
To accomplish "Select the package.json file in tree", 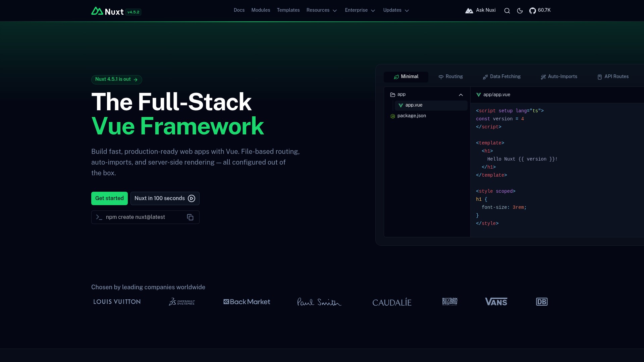I will click(x=427, y=116).
